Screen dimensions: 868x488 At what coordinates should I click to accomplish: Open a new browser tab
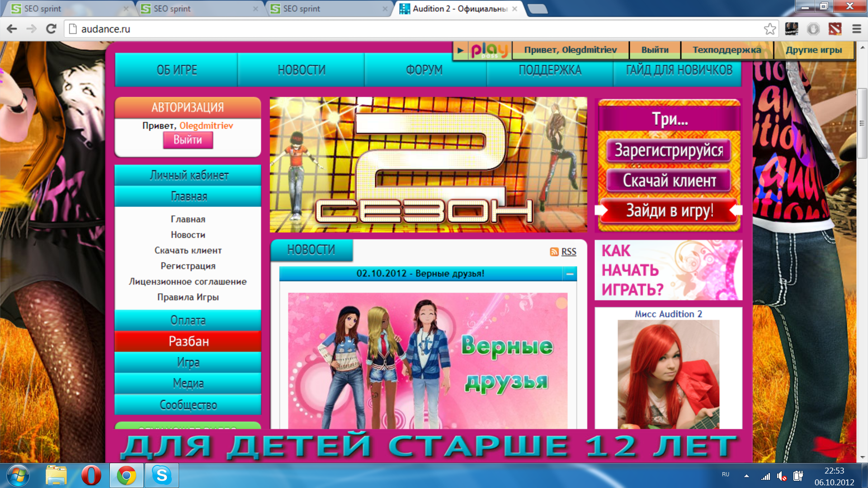click(538, 9)
